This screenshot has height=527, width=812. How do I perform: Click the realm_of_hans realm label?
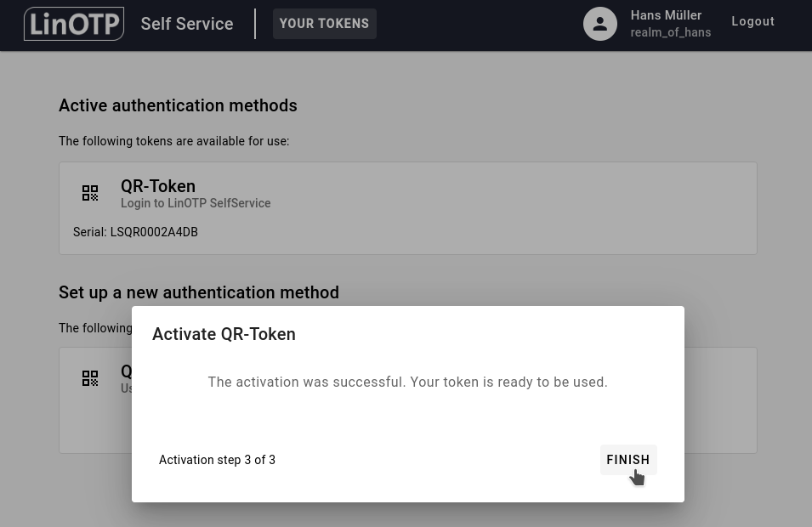670,32
